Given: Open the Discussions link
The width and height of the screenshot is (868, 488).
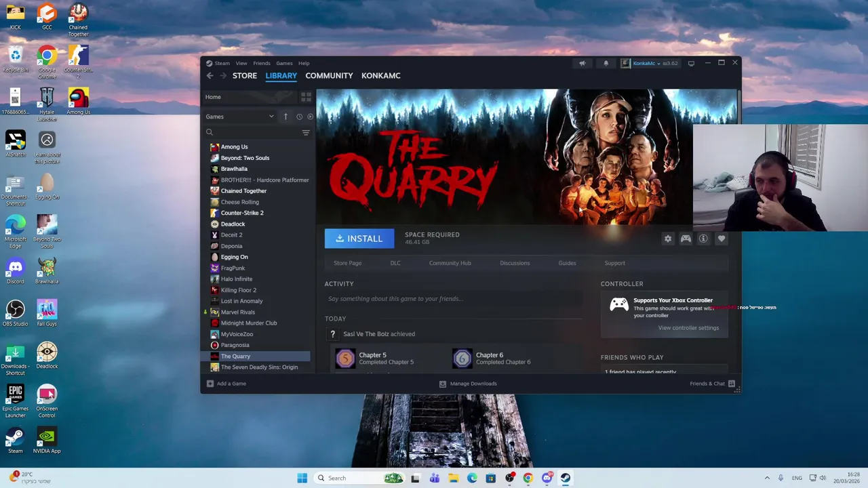Looking at the screenshot, I should click(515, 263).
